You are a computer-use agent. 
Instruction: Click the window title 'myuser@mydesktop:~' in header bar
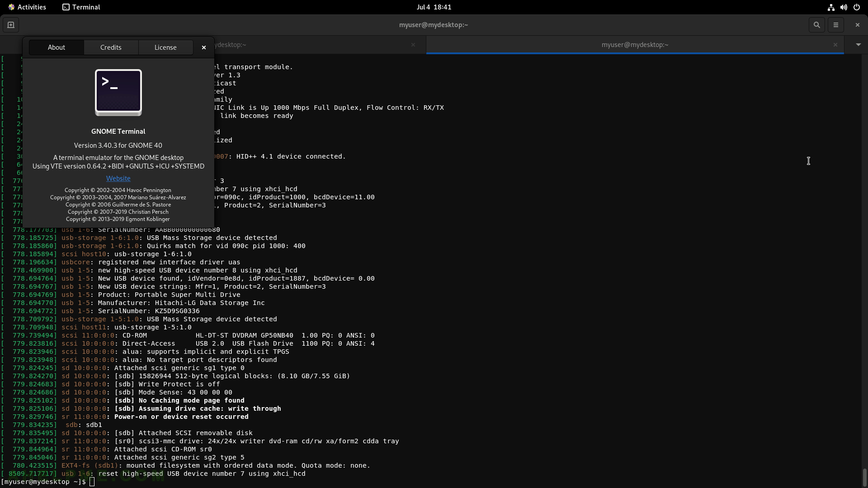coord(434,25)
